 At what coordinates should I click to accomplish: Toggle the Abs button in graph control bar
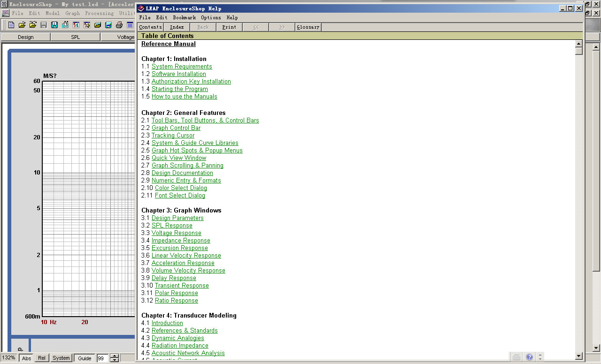pyautogui.click(x=26, y=358)
